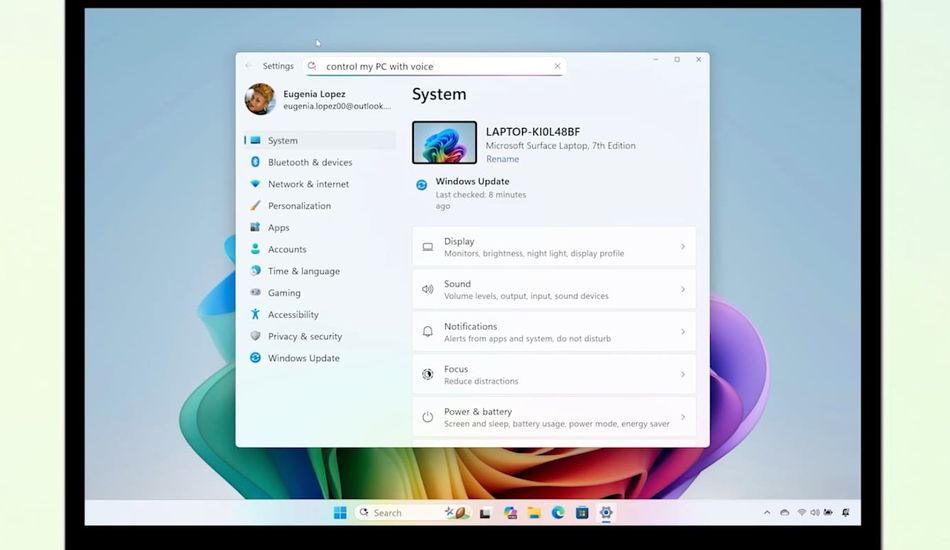Clear the Settings search box text
950x550 pixels.
coord(557,67)
